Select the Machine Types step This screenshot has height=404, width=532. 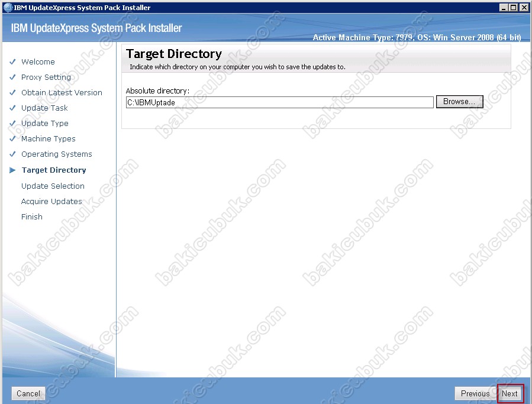[48, 139]
